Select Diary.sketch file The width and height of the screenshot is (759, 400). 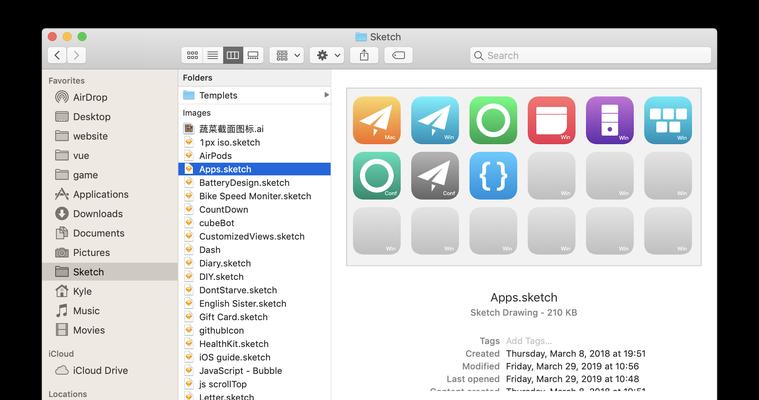click(255, 263)
